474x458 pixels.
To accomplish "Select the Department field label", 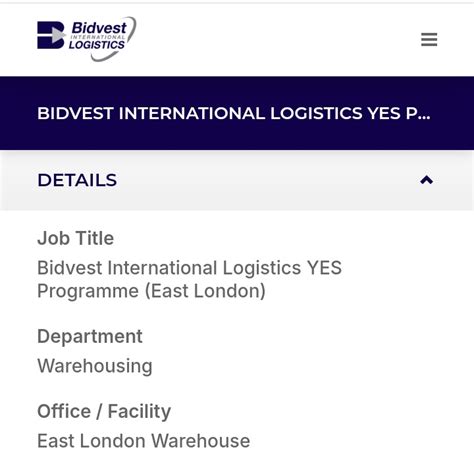I will coord(90,336).
